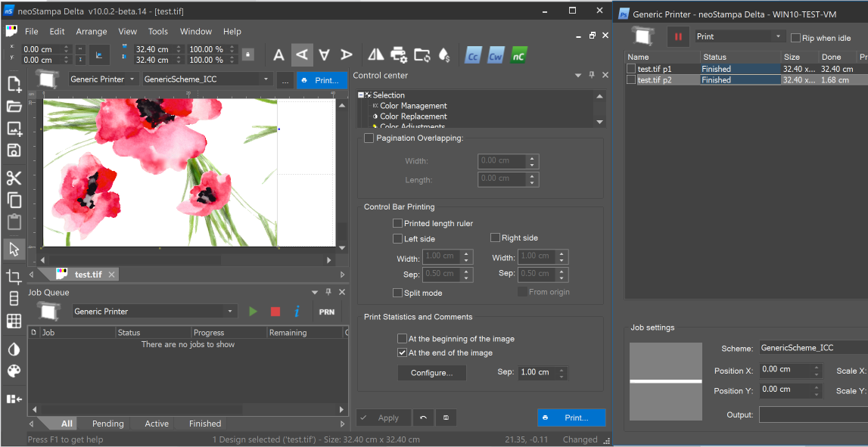Check At the beginning of the image
Image resolution: width=868 pixels, height=447 pixels.
click(403, 339)
